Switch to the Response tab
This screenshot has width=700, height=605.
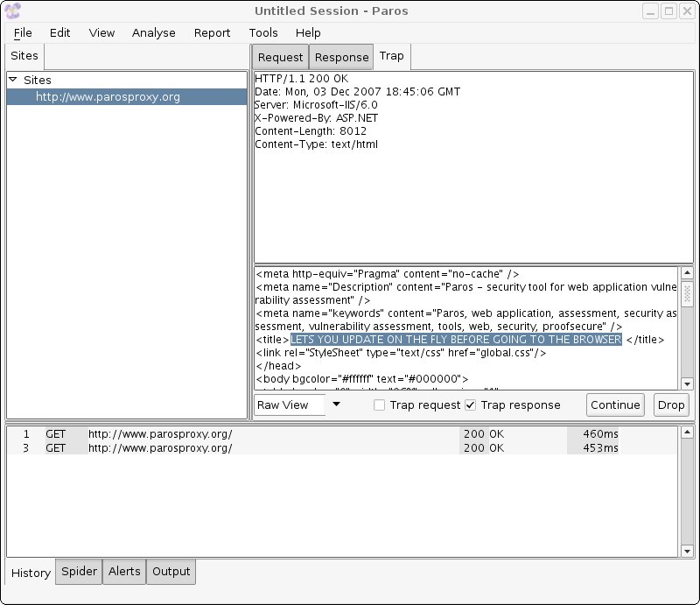341,57
